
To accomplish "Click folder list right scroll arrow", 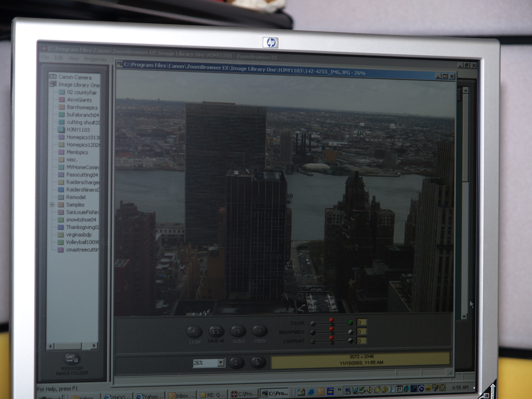I will 94,346.
